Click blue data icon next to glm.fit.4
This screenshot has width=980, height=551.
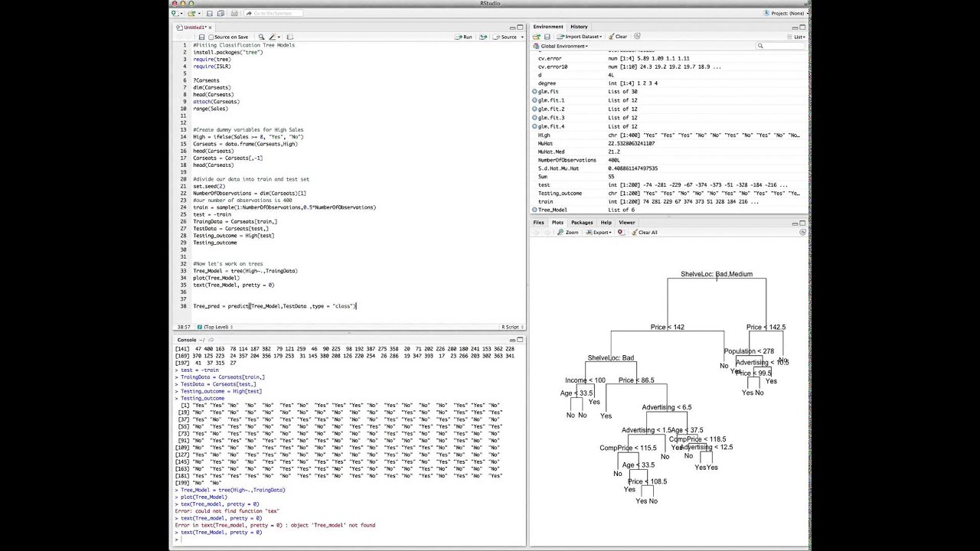[534, 126]
